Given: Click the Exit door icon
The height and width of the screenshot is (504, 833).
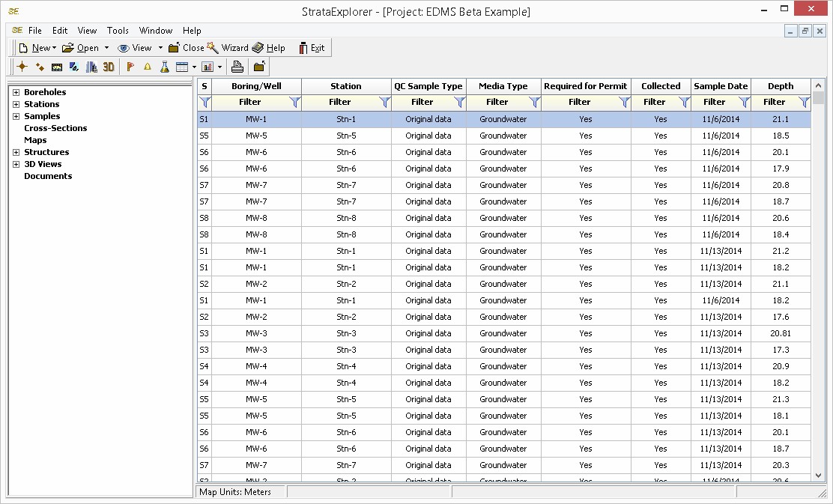Looking at the screenshot, I should point(303,48).
